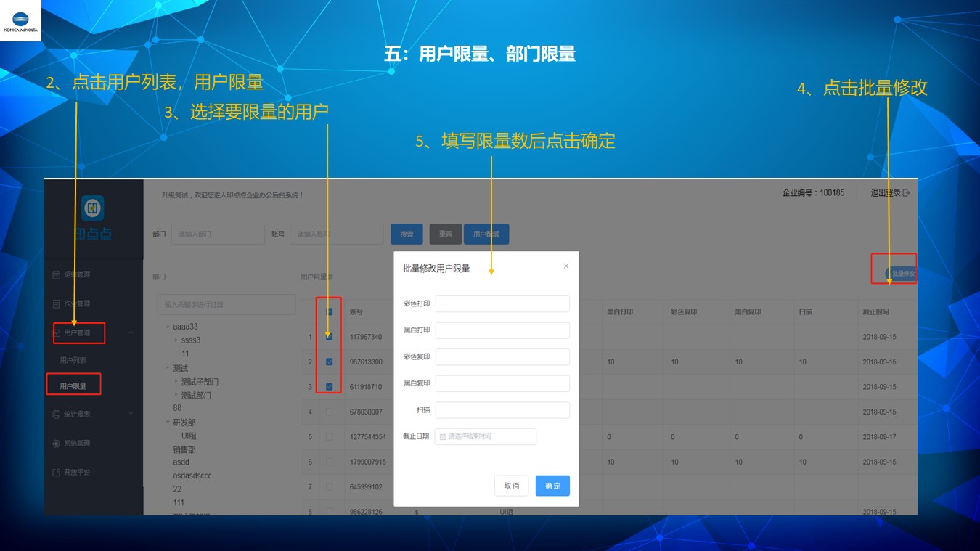Uncheck the checkbox for account 611918710

click(x=330, y=387)
